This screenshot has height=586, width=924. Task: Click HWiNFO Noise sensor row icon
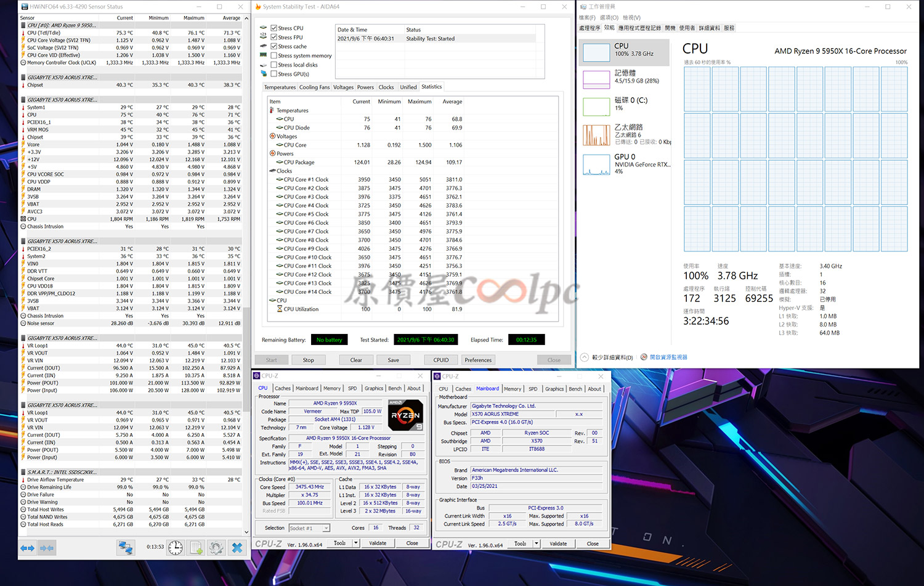(x=23, y=323)
